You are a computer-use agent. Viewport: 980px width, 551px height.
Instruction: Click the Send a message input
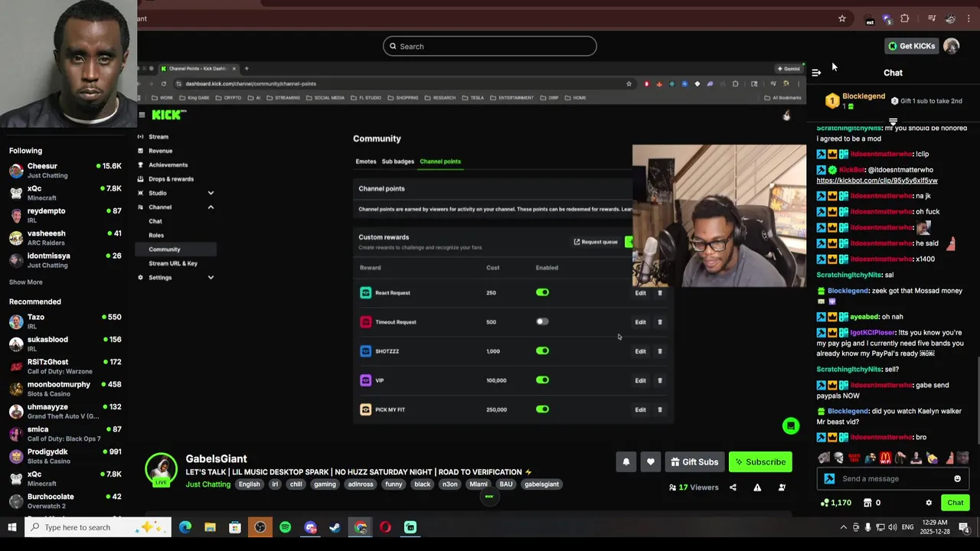(894, 479)
